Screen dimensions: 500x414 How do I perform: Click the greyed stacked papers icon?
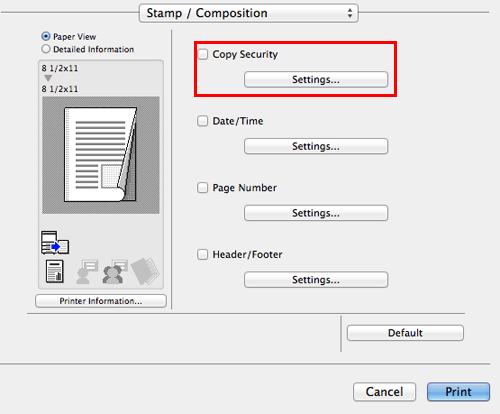tap(145, 271)
